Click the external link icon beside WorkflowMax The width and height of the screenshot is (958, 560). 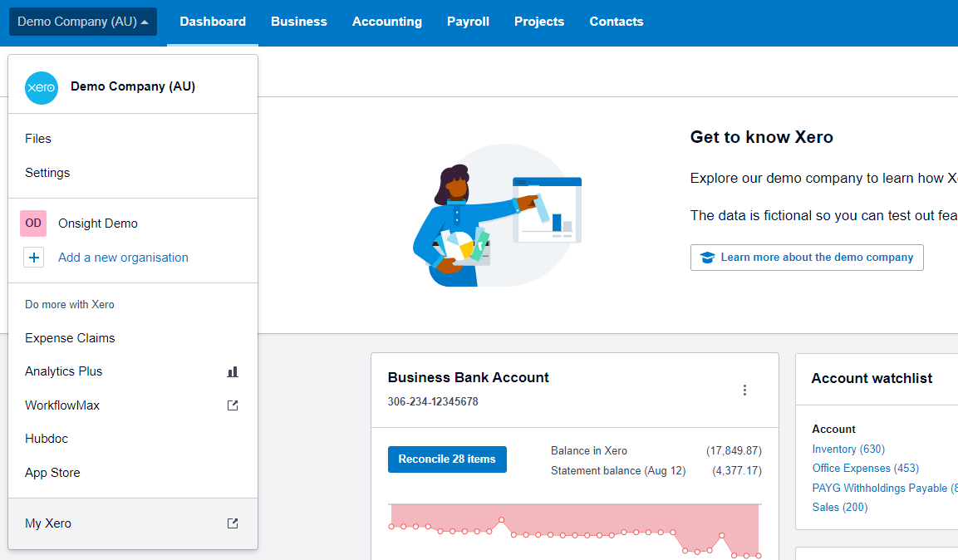(232, 405)
